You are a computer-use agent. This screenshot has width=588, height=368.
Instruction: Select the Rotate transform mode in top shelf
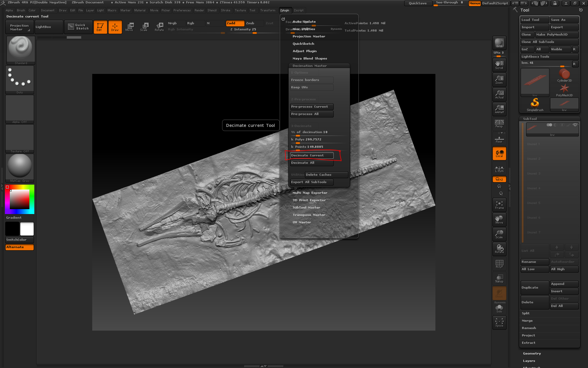coord(159,27)
